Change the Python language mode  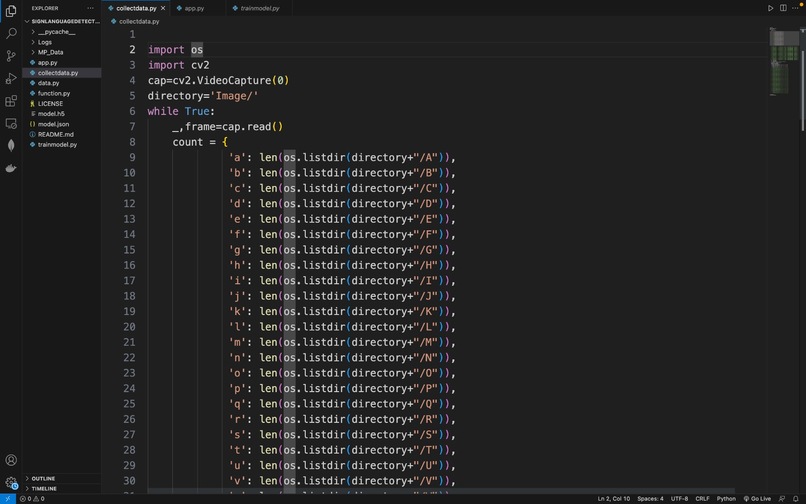[x=726, y=499]
